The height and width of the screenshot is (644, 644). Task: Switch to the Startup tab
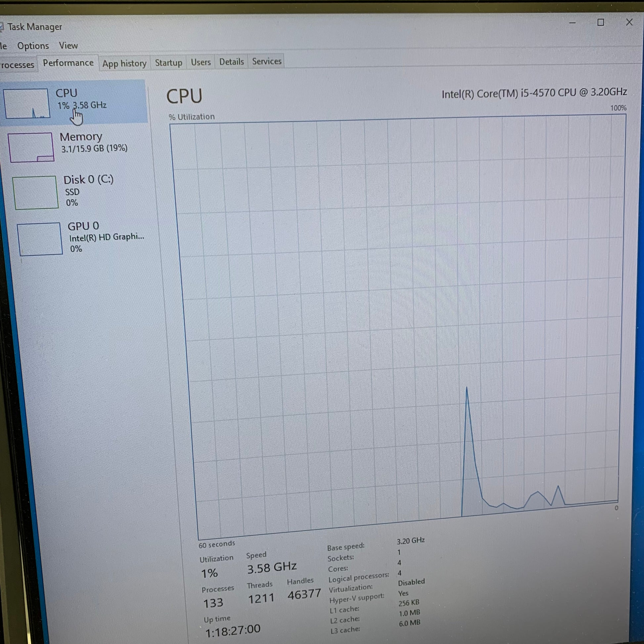[x=168, y=63]
